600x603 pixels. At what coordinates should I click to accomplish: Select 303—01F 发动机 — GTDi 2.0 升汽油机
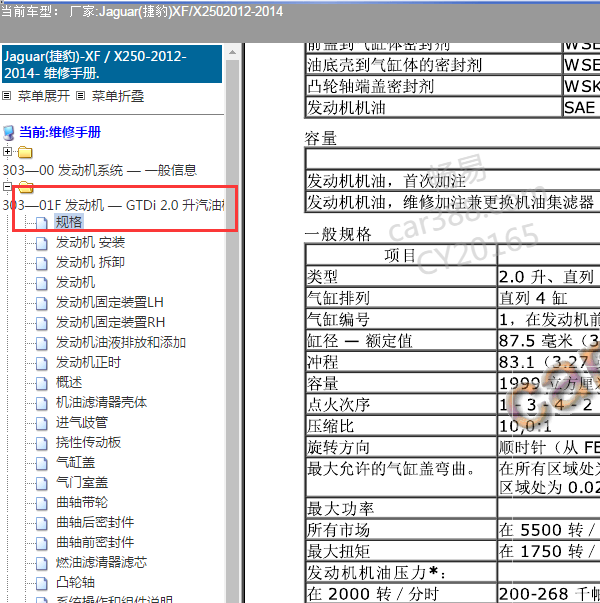(113, 205)
